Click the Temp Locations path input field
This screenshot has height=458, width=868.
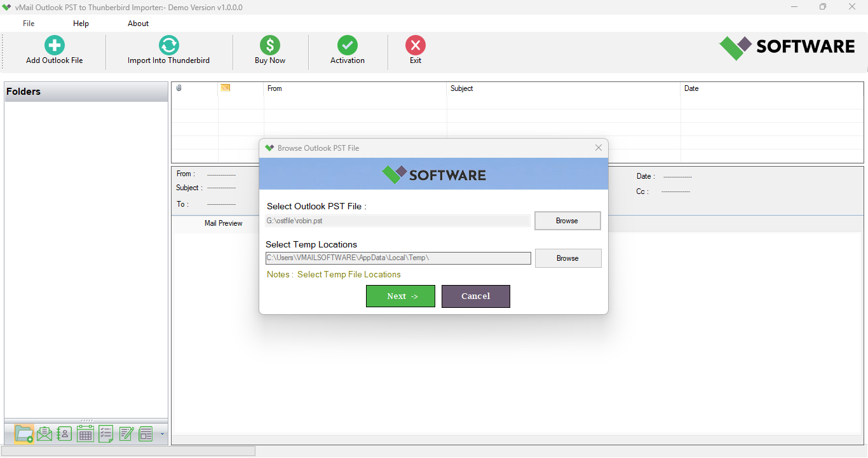pos(398,258)
